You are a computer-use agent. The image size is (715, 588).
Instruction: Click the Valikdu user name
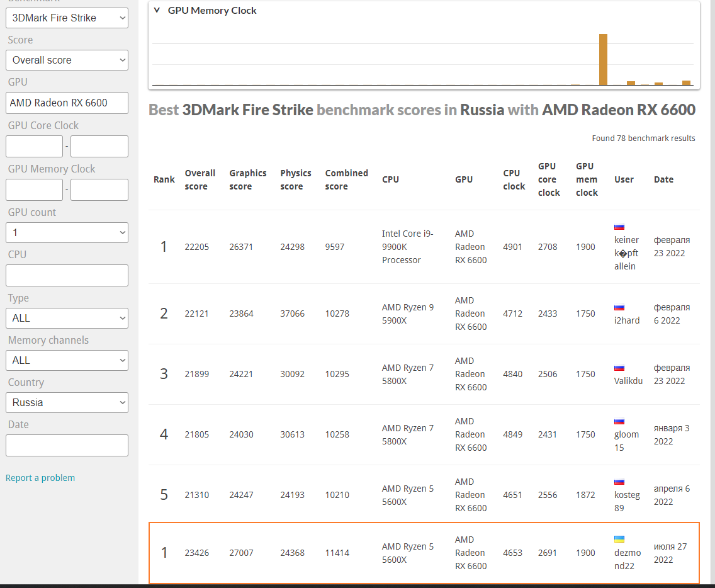coord(628,381)
